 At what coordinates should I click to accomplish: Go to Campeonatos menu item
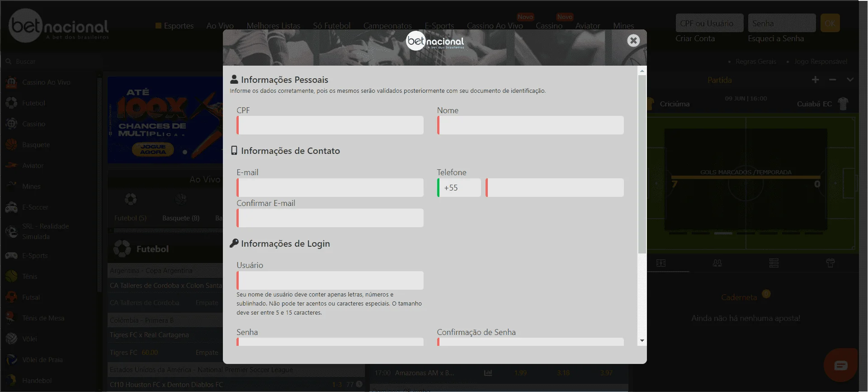(387, 26)
